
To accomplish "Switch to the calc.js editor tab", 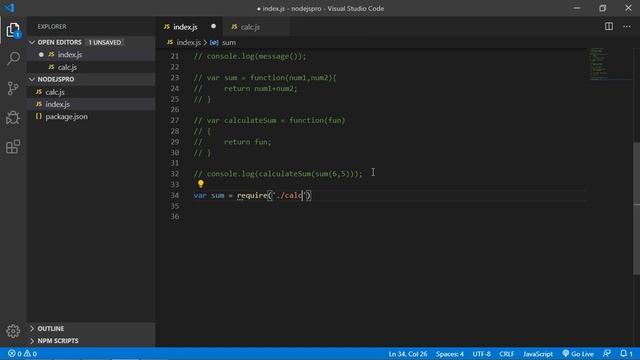I will tap(250, 27).
